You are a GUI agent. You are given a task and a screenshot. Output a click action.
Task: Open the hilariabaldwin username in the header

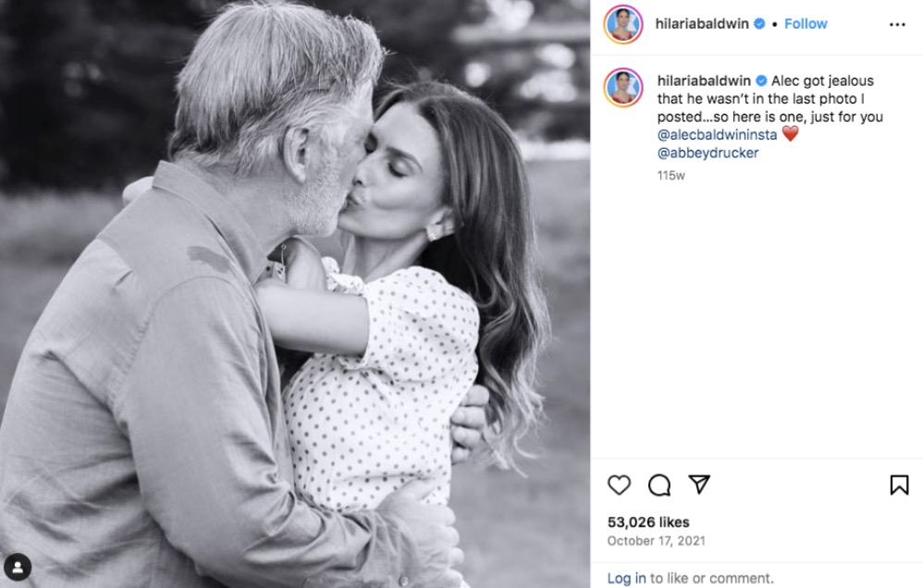(x=703, y=24)
